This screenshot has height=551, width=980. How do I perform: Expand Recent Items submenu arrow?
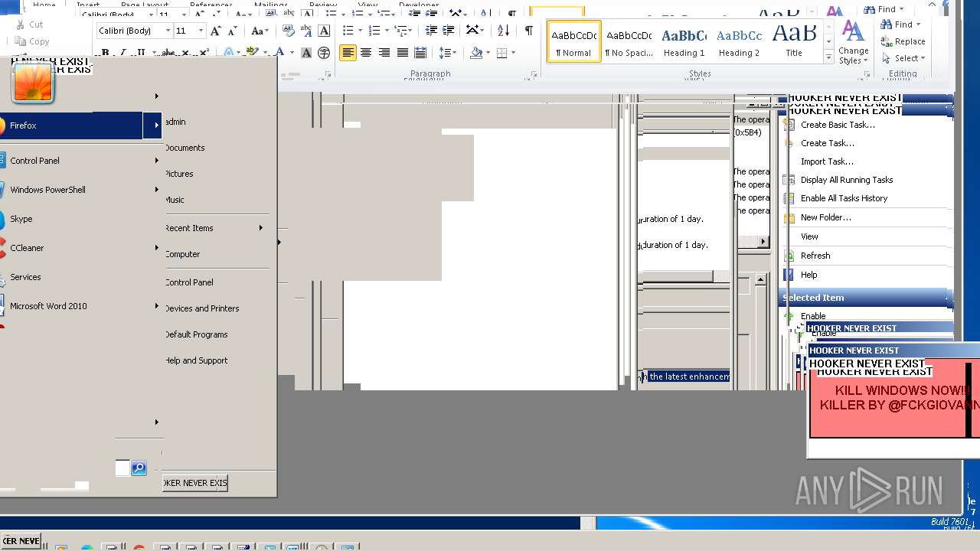click(261, 228)
